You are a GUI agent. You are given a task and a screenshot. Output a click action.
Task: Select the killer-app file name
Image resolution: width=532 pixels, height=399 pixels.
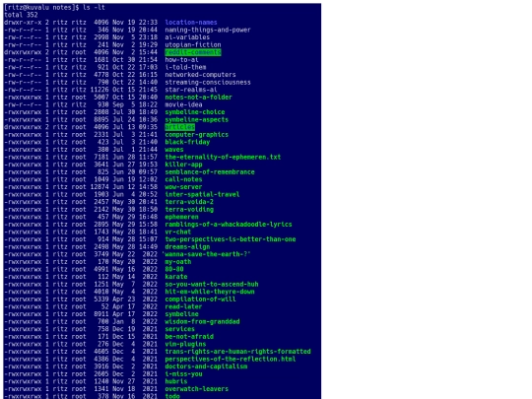click(x=183, y=165)
